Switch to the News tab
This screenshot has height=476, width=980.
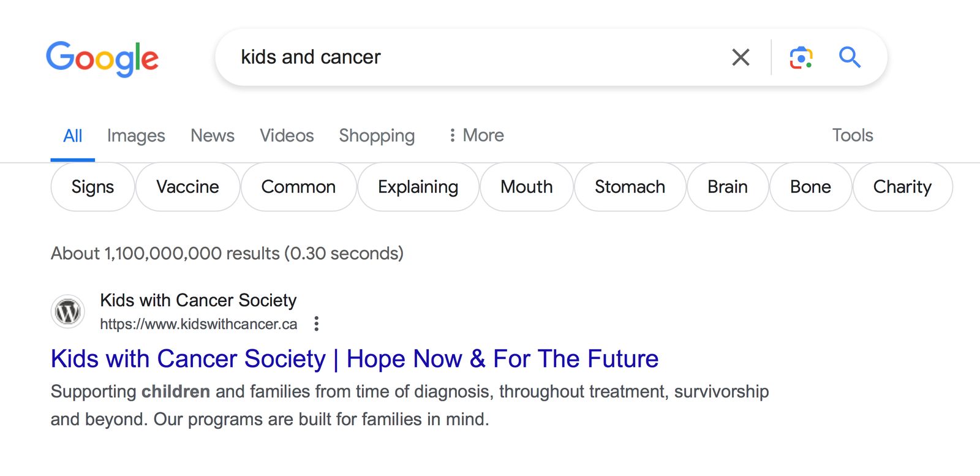click(212, 135)
